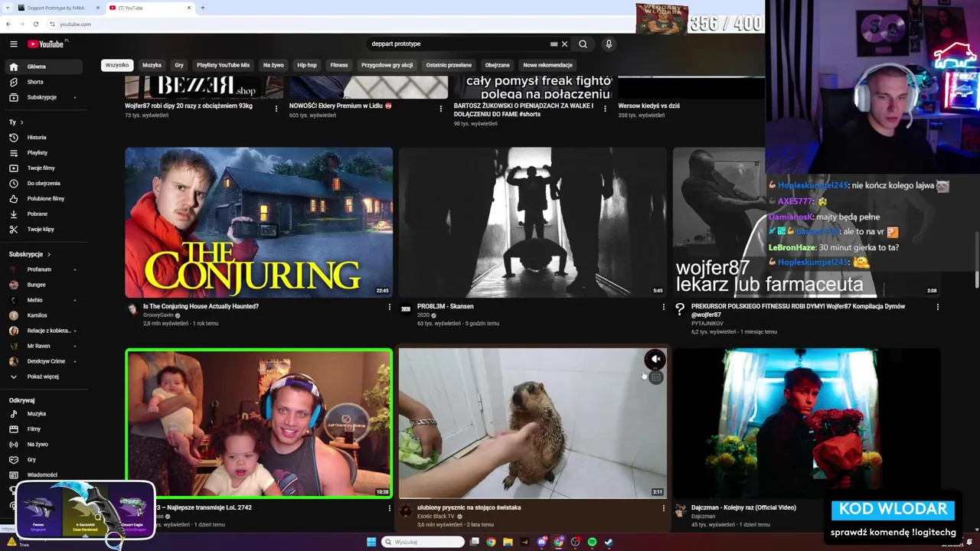Open Wiadomości under Odkrywaj

tap(44, 475)
